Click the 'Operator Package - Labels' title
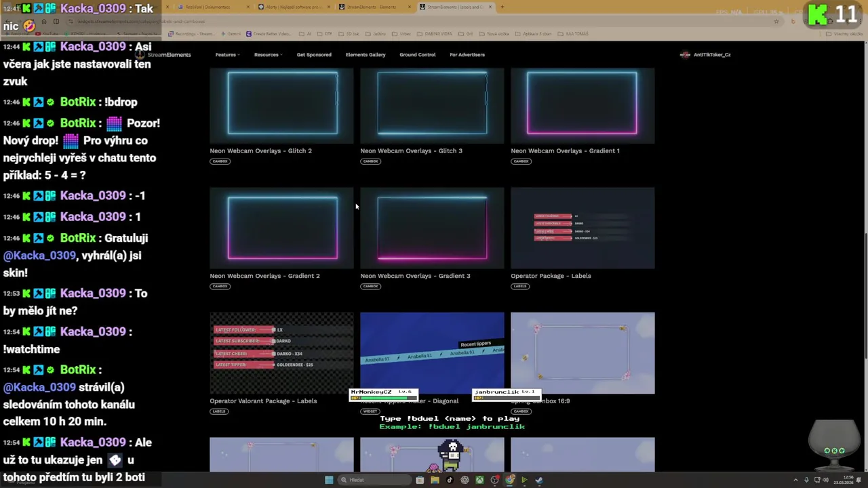 point(551,276)
